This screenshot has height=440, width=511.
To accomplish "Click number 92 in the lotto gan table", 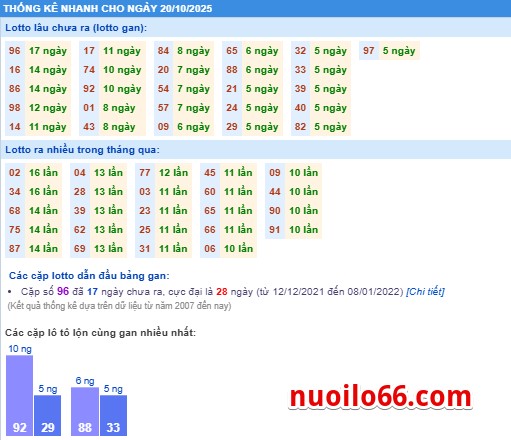I will click(x=89, y=89).
